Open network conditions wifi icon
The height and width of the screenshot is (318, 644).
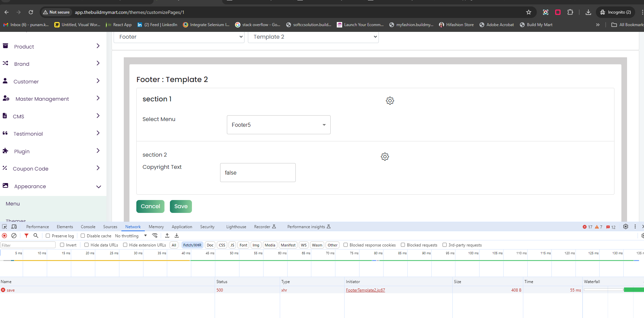(155, 236)
